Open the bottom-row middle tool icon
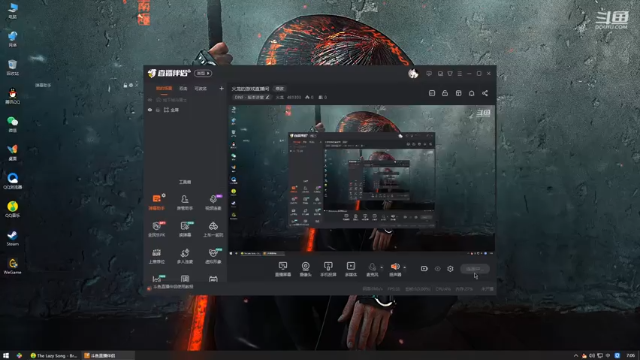Screen dimensions: 640x360 pyautogui.click(x=185, y=279)
